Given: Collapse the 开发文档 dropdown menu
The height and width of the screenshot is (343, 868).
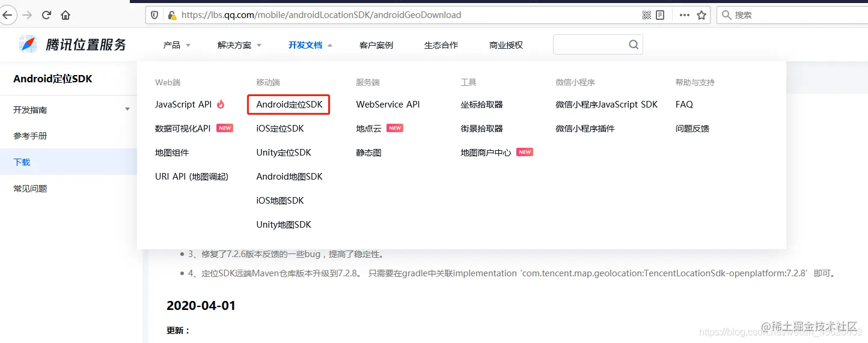Looking at the screenshot, I should 310,45.
